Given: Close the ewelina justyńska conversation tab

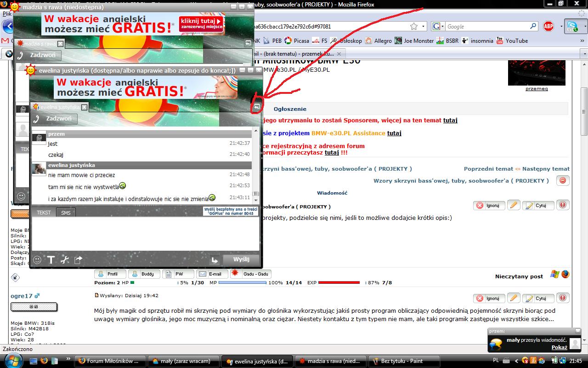Looking at the screenshot, I should coord(84,107).
